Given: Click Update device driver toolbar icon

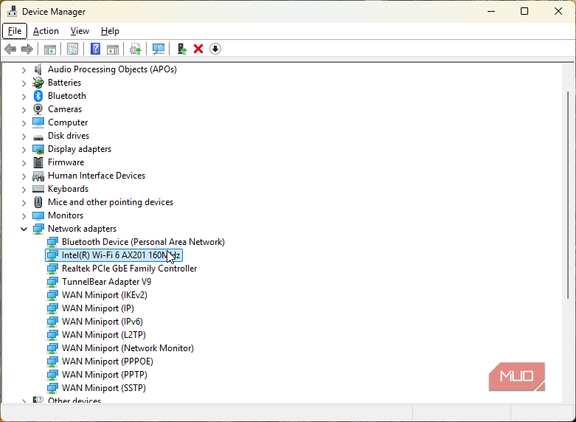Looking at the screenshot, I should tap(136, 49).
